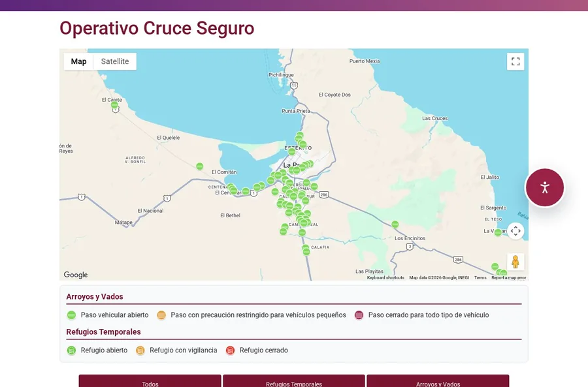Click the Puerto Mexia map label

(x=365, y=61)
